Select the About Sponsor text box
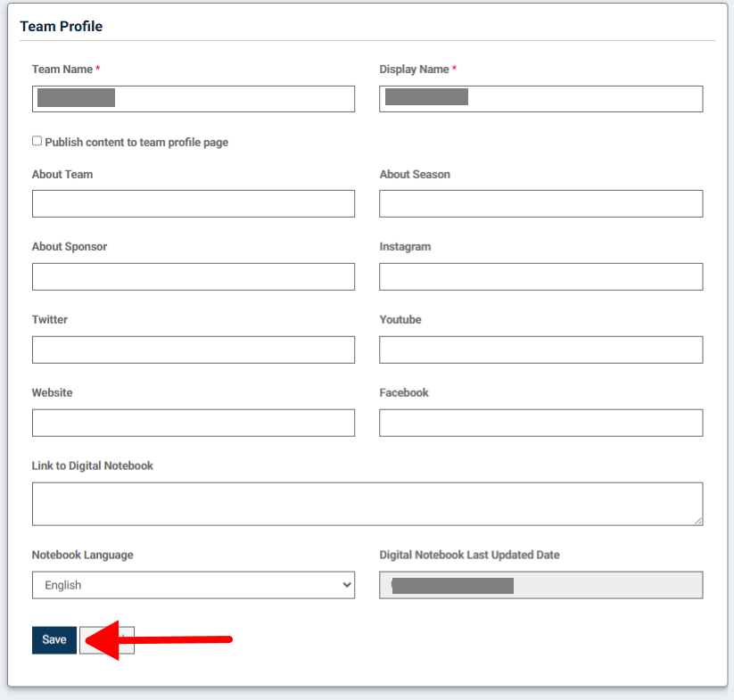 (194, 276)
